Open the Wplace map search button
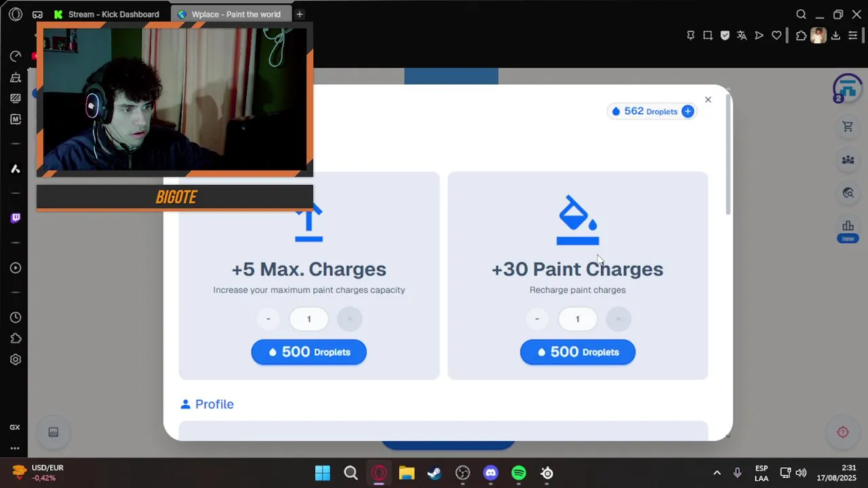Screen dimensions: 868x488 click(848, 193)
